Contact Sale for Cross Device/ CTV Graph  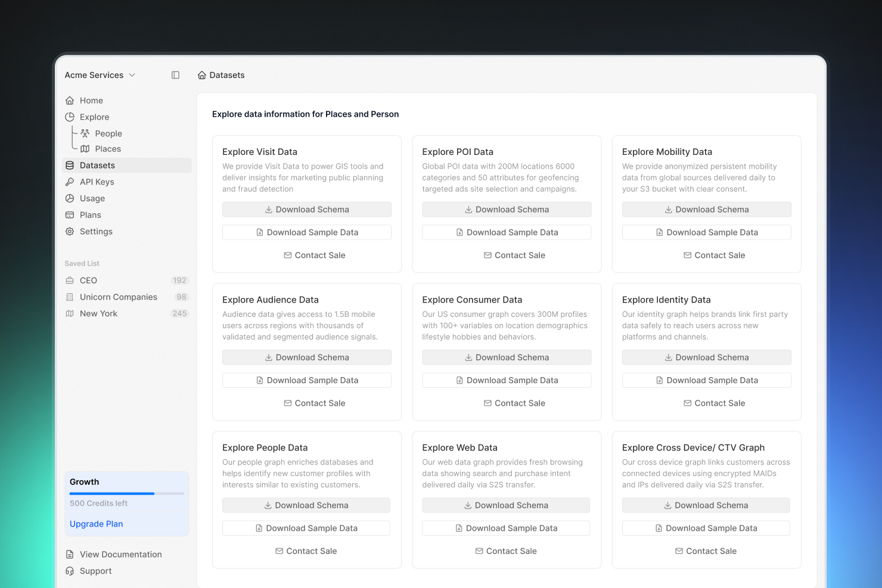pyautogui.click(x=706, y=551)
